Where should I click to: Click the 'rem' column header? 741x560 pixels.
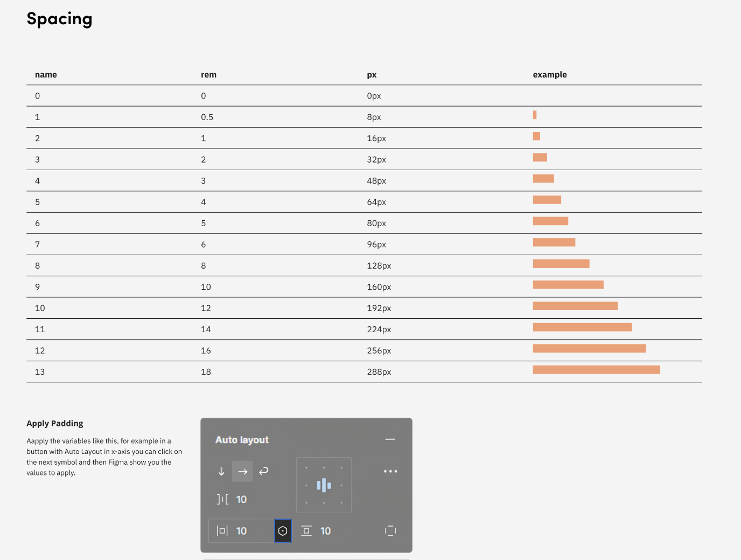pos(208,75)
